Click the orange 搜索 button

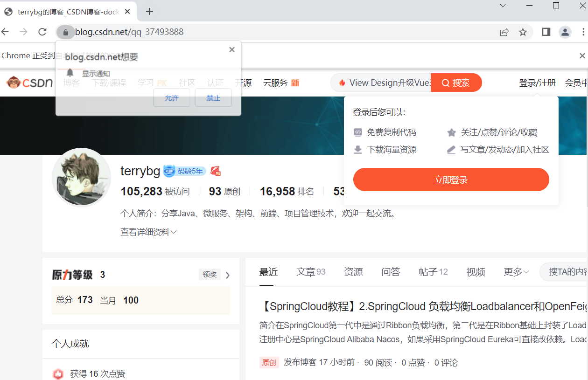(456, 83)
